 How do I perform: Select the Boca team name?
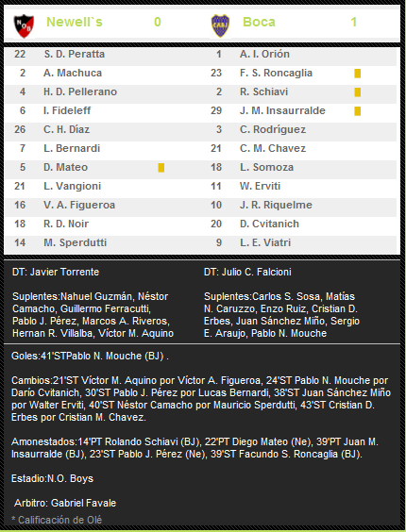[259, 22]
